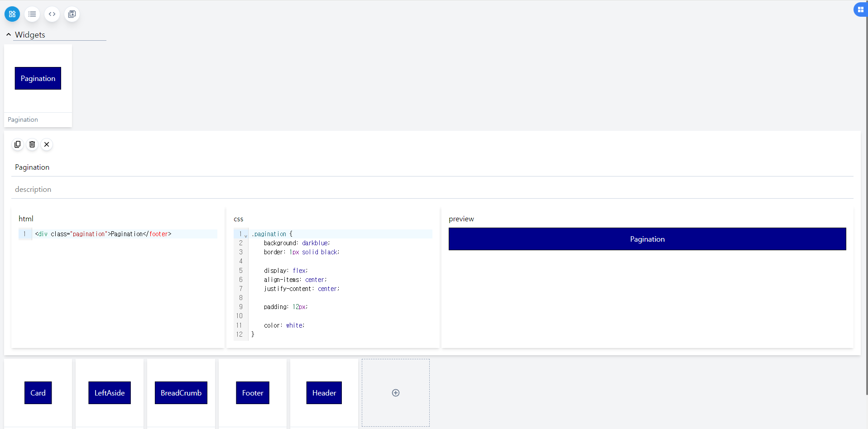Copy the Pagination widget with duplicate icon
The image size is (868, 429).
click(18, 144)
